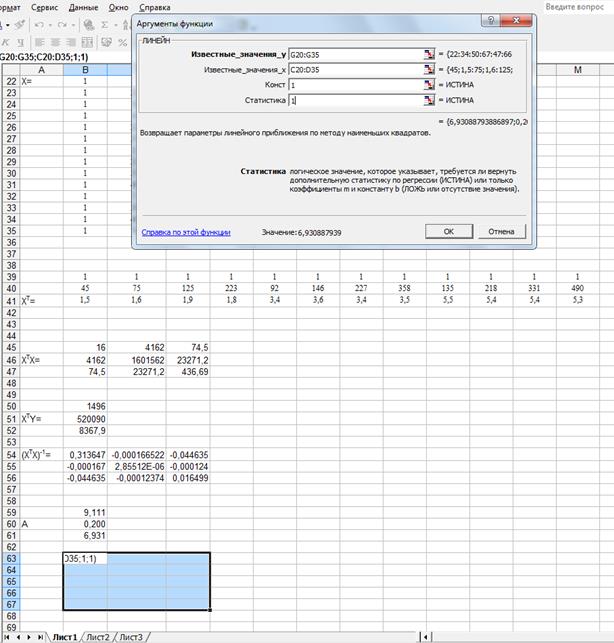Click the Redo arrow icon

pos(62,25)
